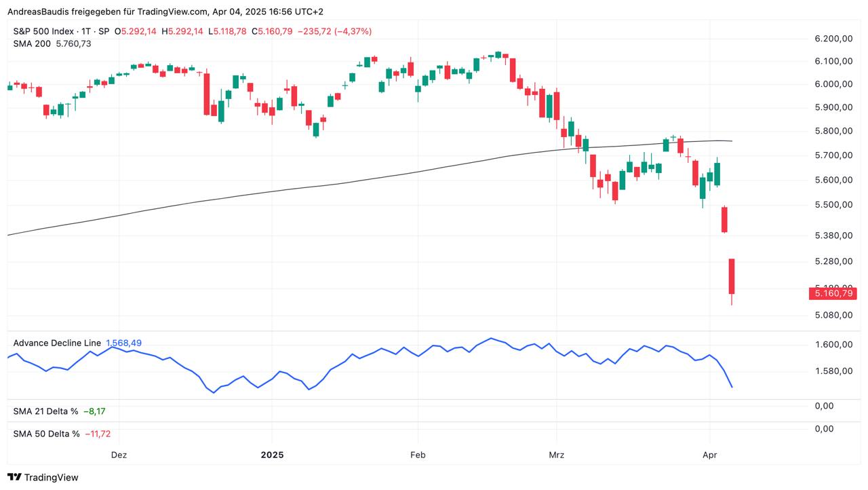
Task: Click the SMA 50 Delta % label
Action: pyautogui.click(x=46, y=433)
